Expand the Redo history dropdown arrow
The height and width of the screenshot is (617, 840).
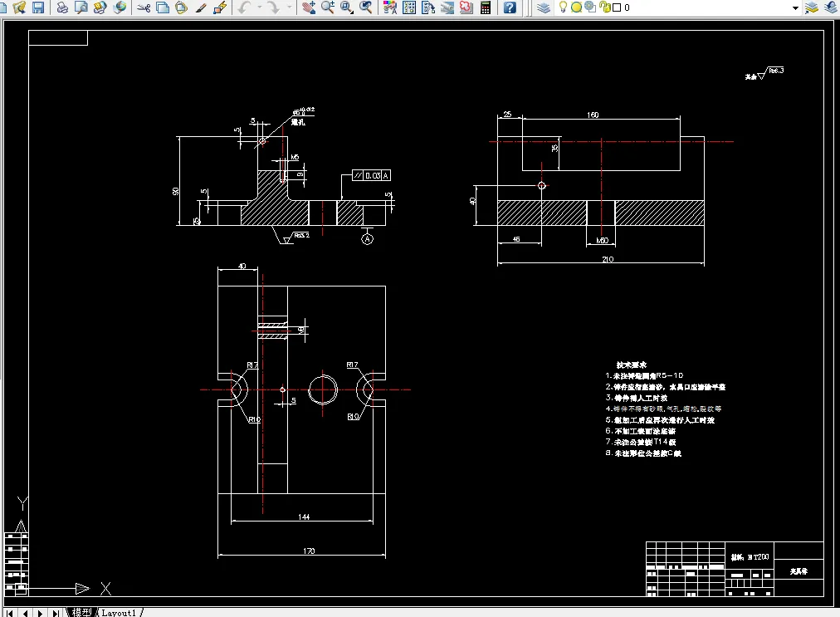pyautogui.click(x=290, y=7)
